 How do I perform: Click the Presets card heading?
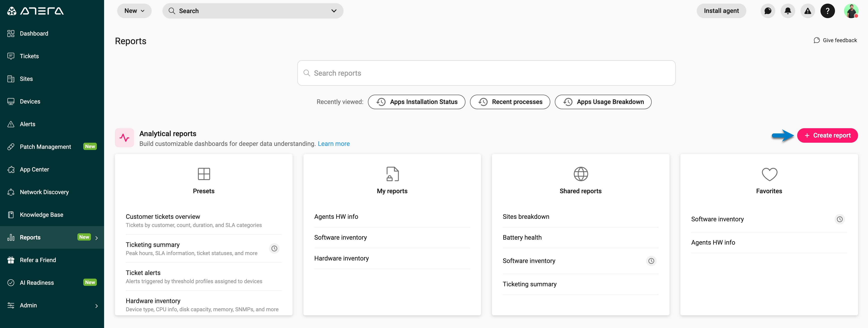203,191
